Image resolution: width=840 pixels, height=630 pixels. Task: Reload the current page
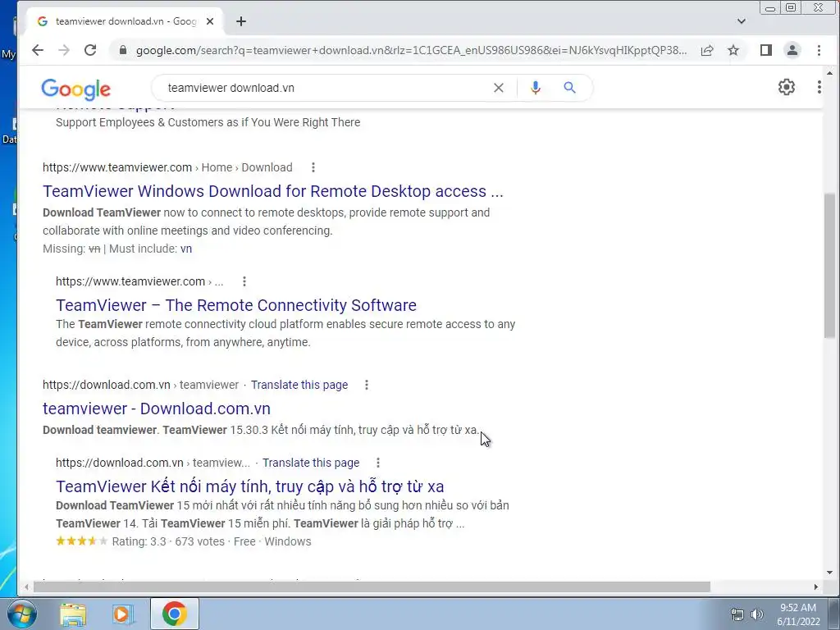coord(90,50)
